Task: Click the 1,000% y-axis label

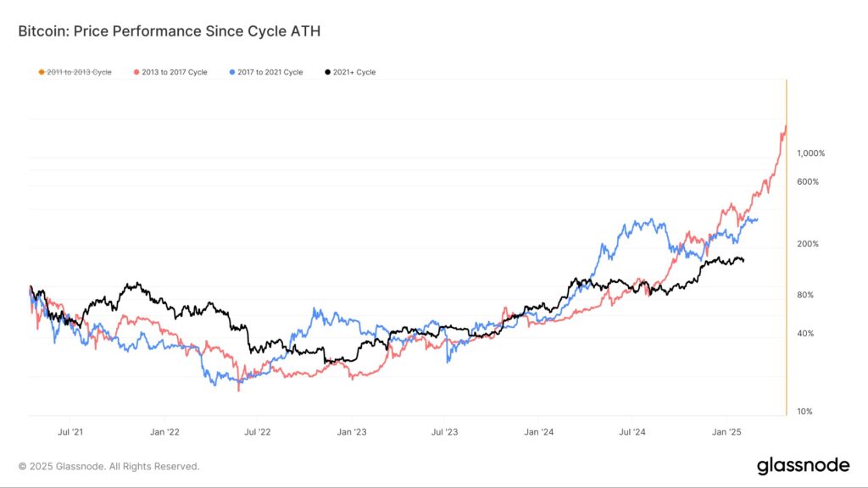Action: pos(811,153)
